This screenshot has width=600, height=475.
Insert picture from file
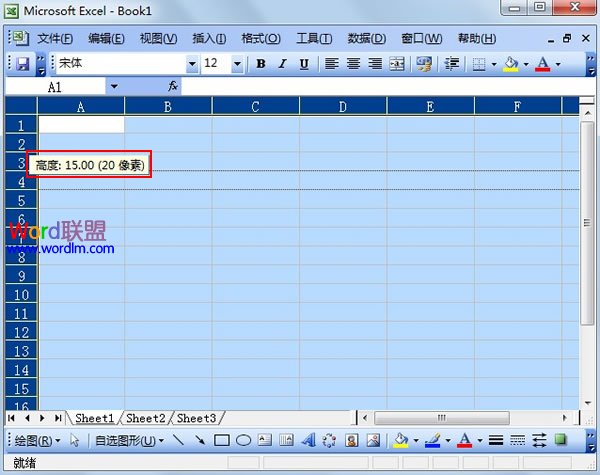373,441
